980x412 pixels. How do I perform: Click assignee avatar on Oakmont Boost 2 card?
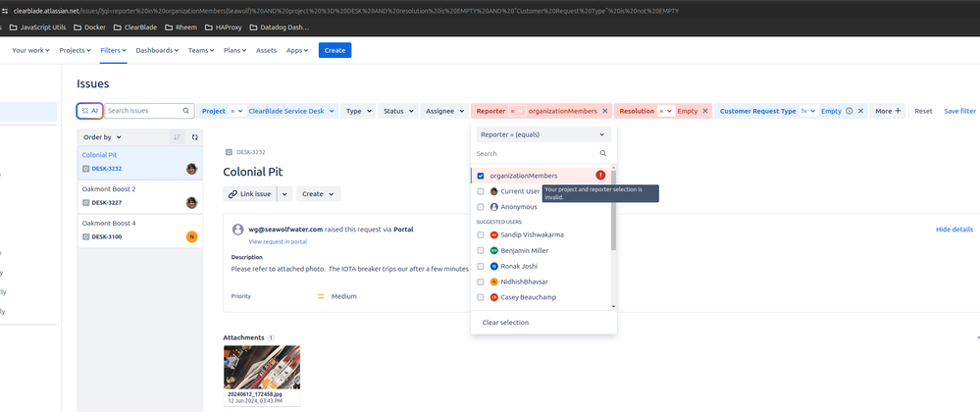[192, 202]
